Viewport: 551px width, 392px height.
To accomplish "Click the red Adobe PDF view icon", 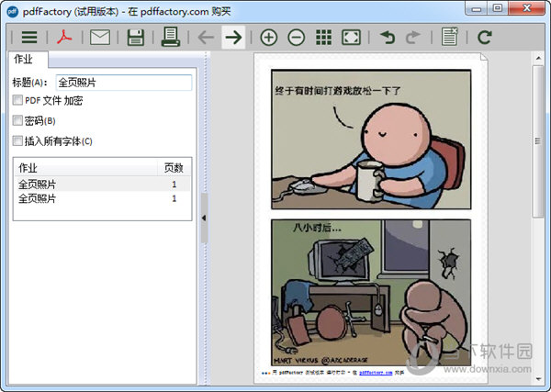I will 64,38.
